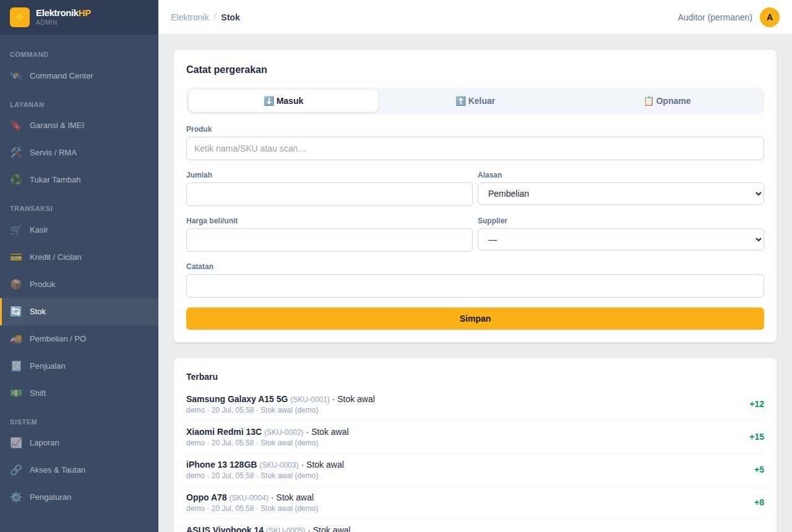792x532 pixels.
Task: Click the Auditor (permanen) user label
Action: point(715,17)
